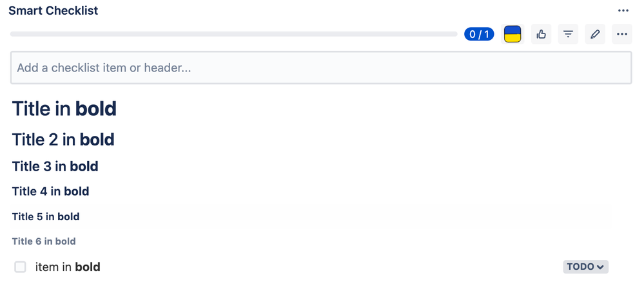Select the 'Title 6 in bold' header
The height and width of the screenshot is (300, 644).
coord(44,241)
